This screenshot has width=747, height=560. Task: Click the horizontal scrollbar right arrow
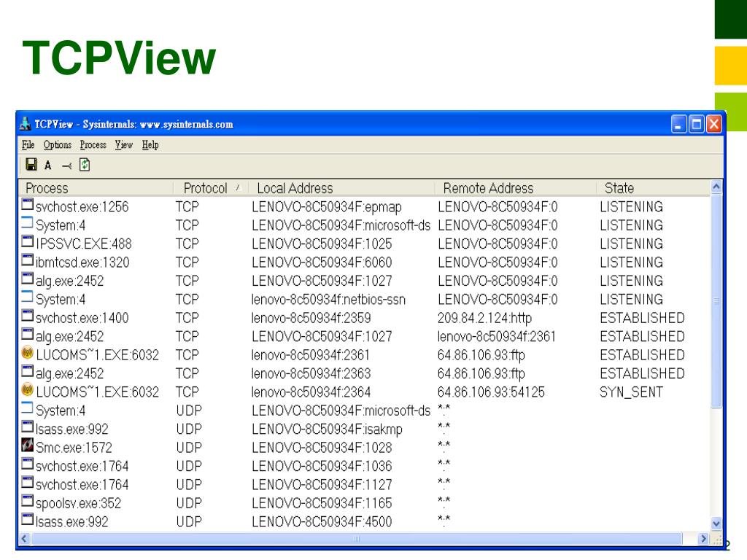coord(703,539)
